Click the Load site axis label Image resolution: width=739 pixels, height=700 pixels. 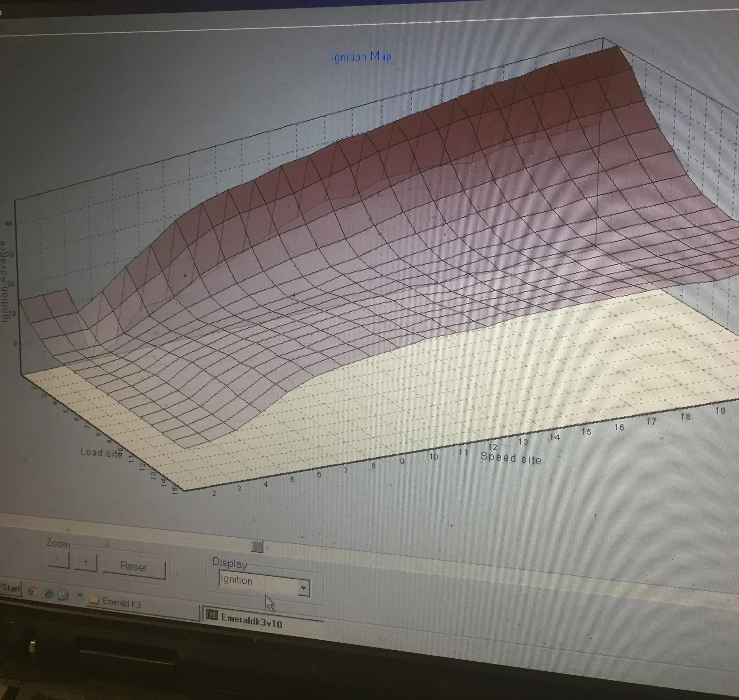[x=101, y=453]
